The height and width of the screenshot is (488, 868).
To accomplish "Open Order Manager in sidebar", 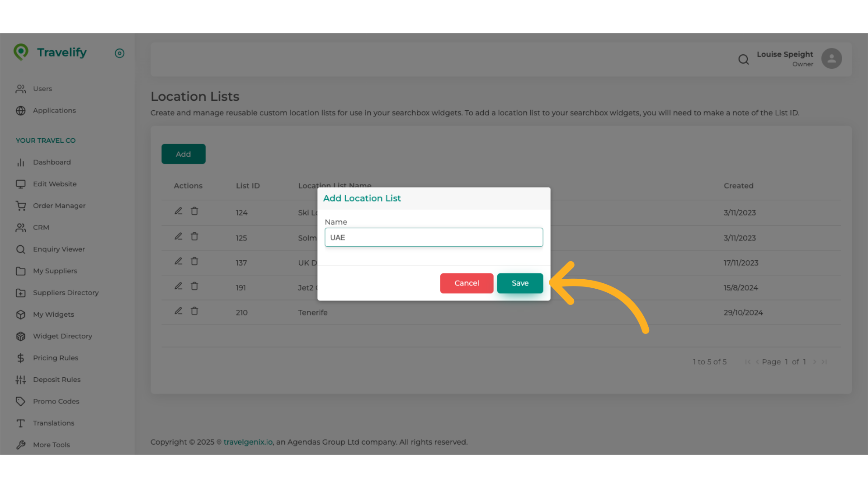I will click(x=59, y=206).
